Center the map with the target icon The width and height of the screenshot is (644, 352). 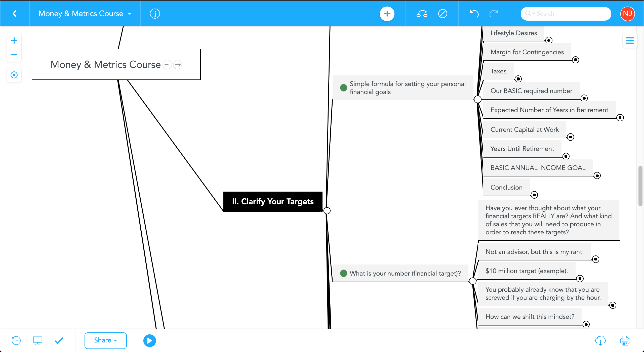(14, 75)
